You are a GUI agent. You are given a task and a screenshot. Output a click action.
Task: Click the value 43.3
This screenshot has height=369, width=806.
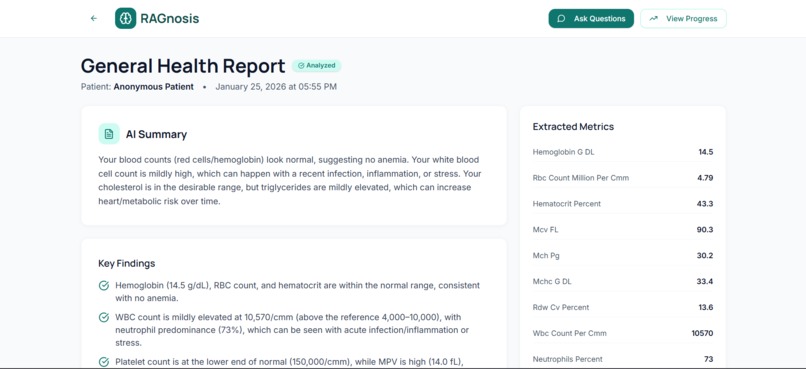(x=705, y=204)
